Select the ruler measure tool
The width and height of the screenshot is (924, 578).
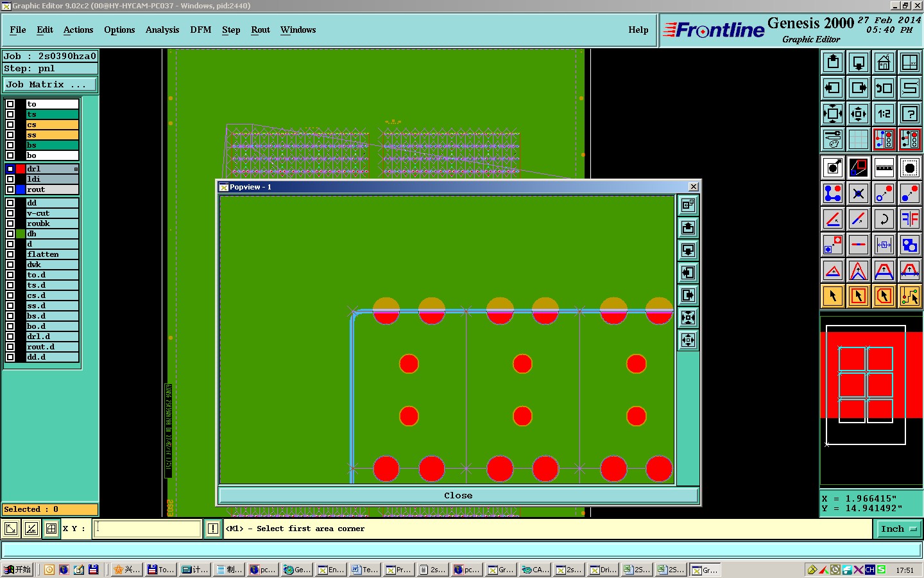pos(884,168)
